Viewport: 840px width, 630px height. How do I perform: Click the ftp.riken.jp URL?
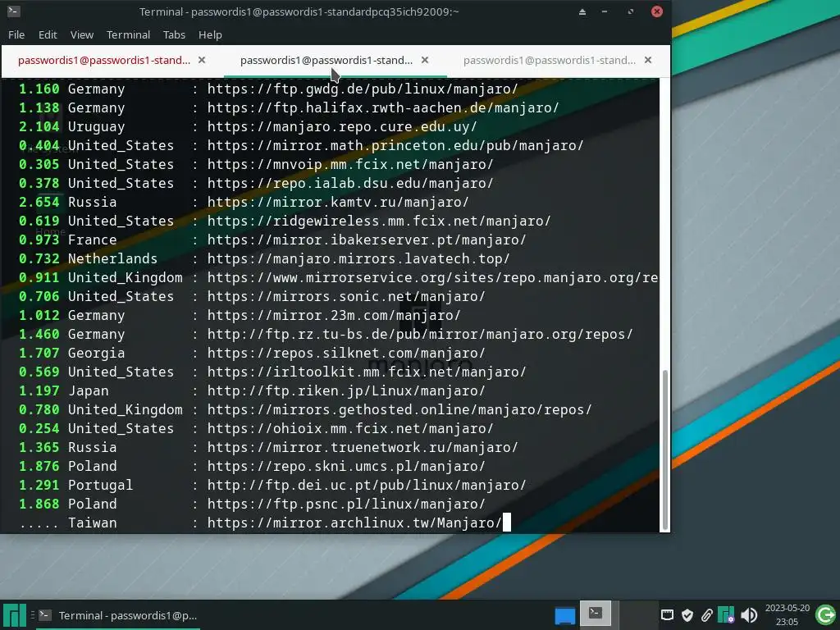346,390
